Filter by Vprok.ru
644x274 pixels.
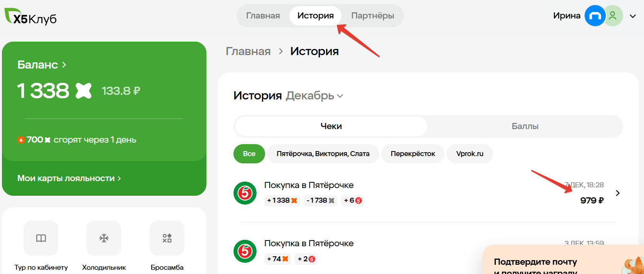(x=470, y=154)
